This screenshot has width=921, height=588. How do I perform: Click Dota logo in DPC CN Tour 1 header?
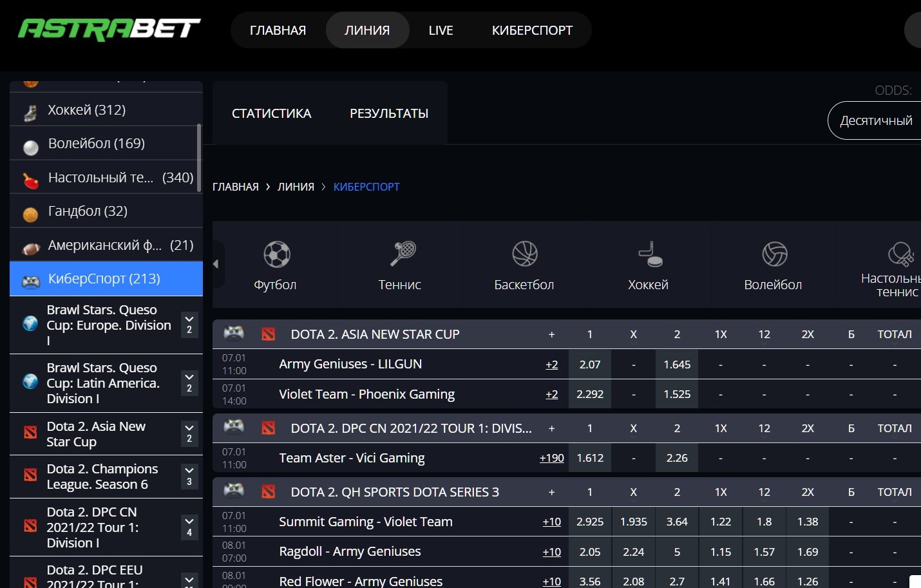pos(269,428)
